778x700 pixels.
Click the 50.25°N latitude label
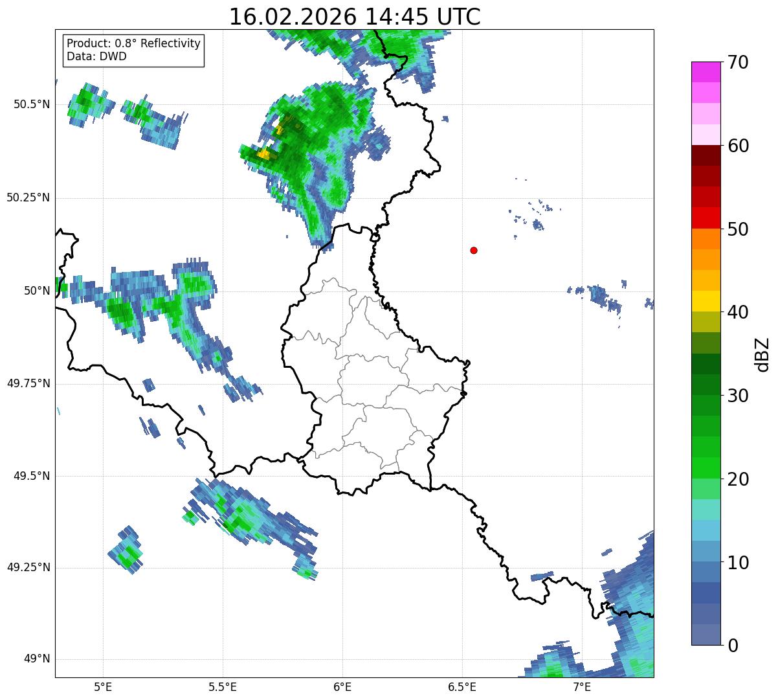[x=28, y=198]
